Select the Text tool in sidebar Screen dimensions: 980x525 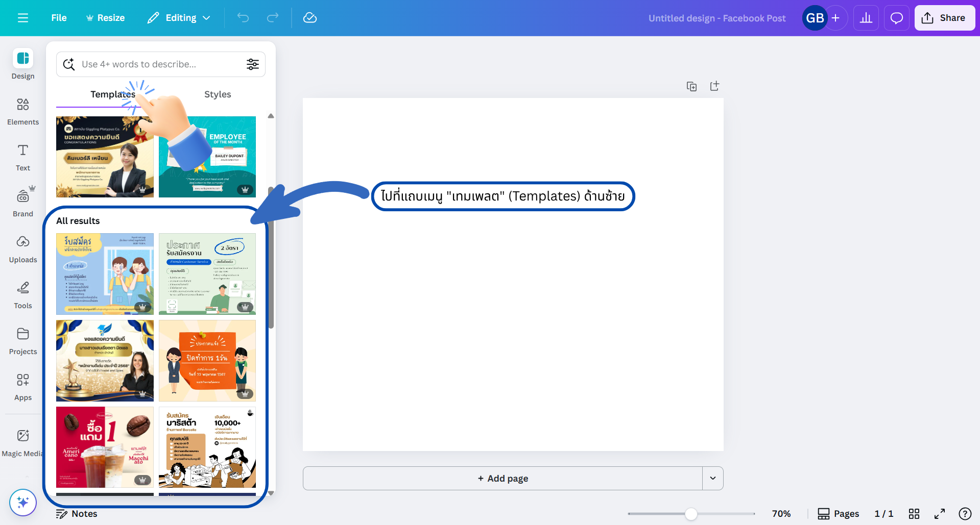[x=23, y=157]
